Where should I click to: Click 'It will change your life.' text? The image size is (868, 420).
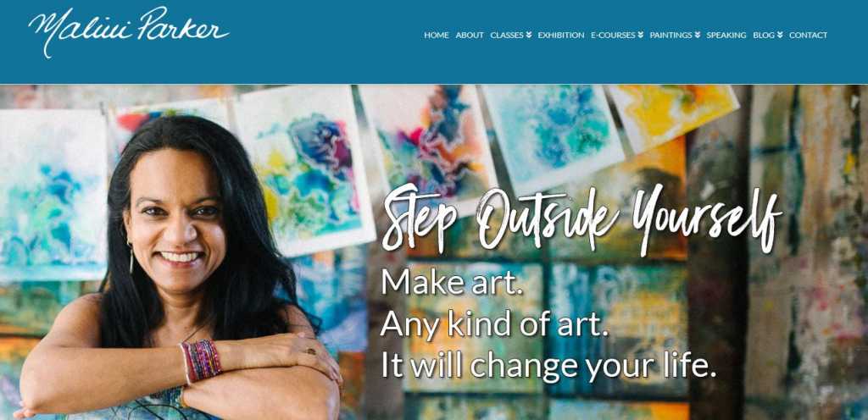pyautogui.click(x=548, y=367)
